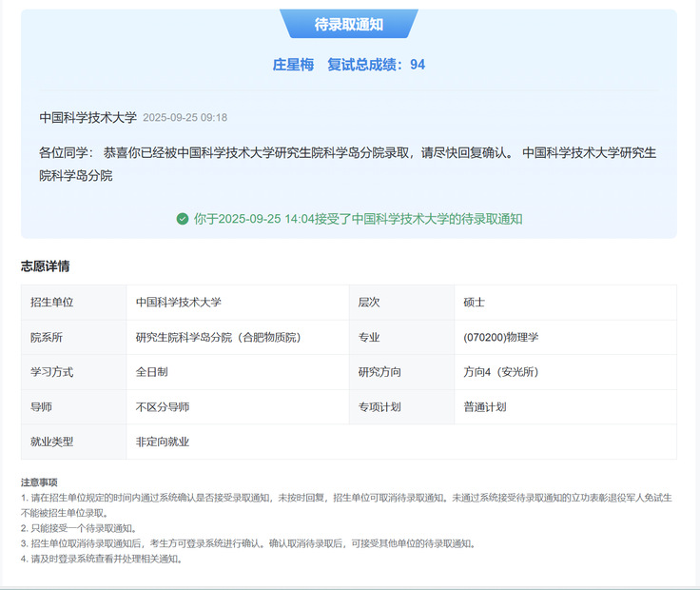Click the 注意事项 notes heading
The height and width of the screenshot is (590, 700).
39,482
